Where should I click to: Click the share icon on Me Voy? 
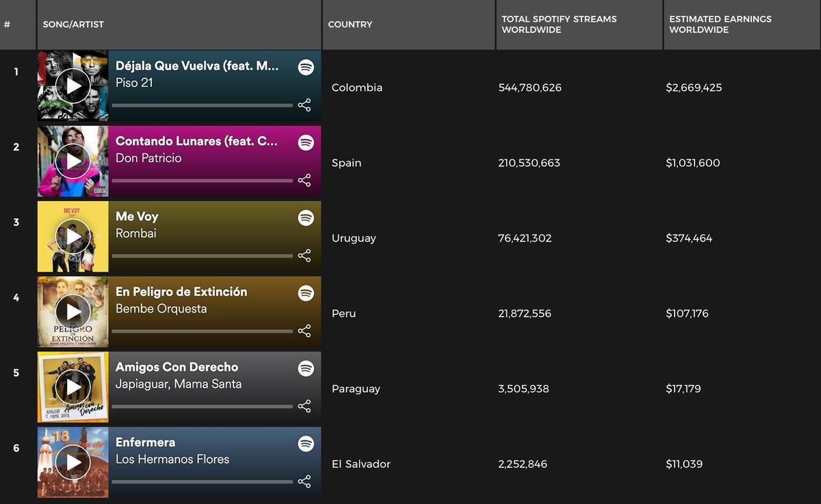click(304, 256)
